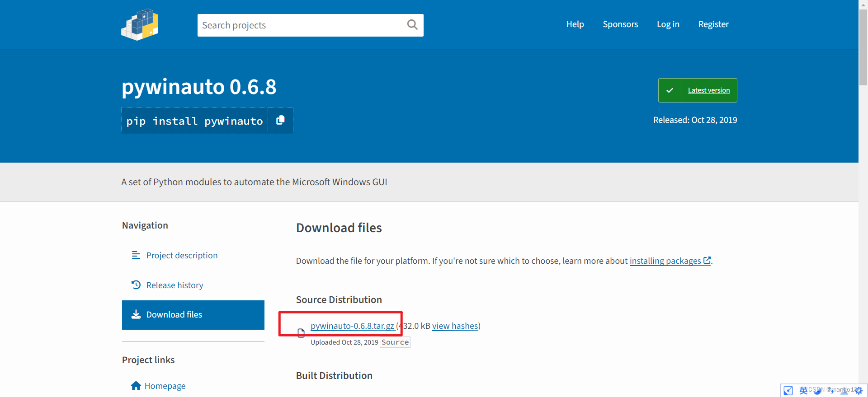This screenshot has width=868, height=397.
Task: Click the IME toolbar logo icon
Action: (788, 391)
